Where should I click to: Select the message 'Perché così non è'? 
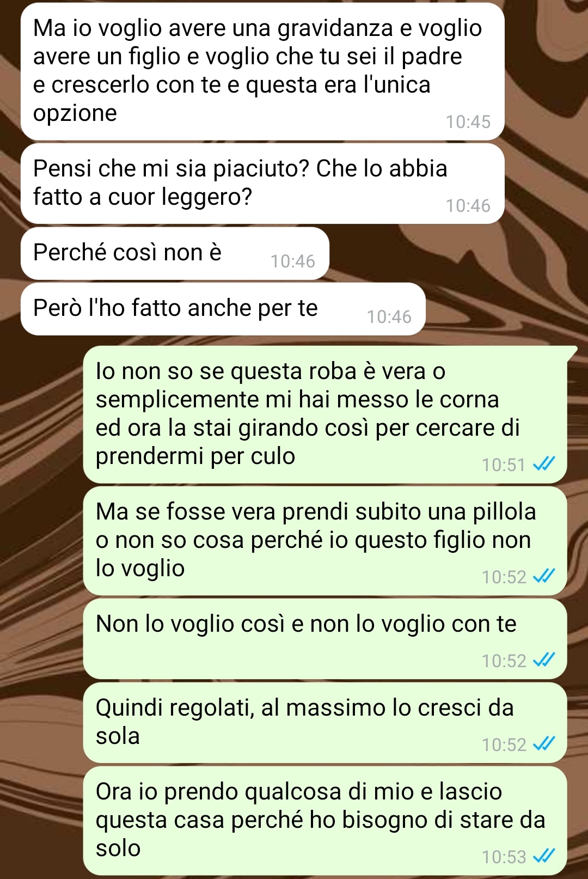click(x=175, y=254)
